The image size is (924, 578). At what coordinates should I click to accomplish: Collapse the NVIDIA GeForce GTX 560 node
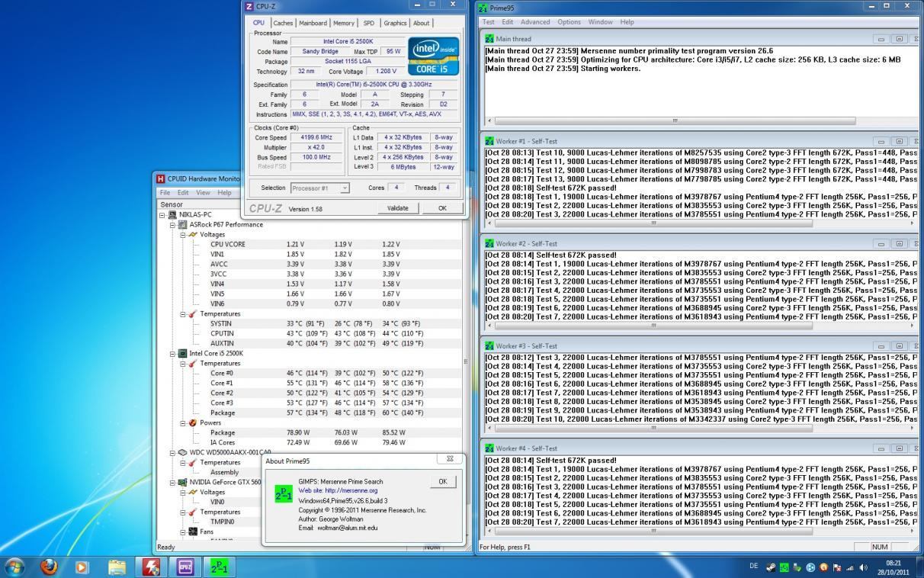173,483
